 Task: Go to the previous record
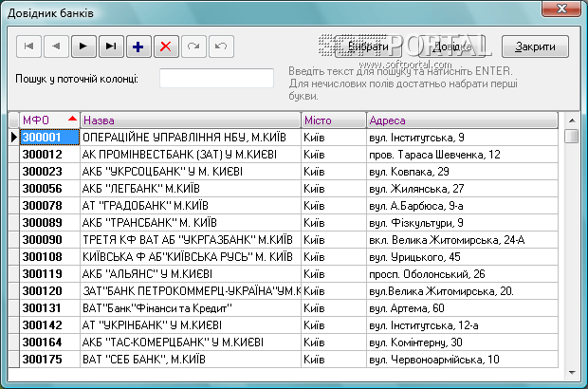pyautogui.click(x=56, y=46)
